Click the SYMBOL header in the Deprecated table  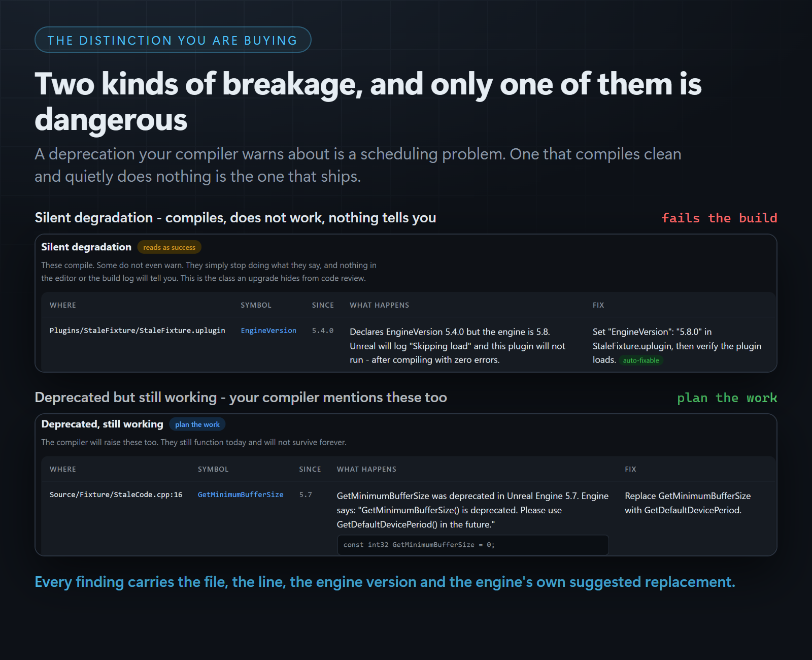(213, 469)
